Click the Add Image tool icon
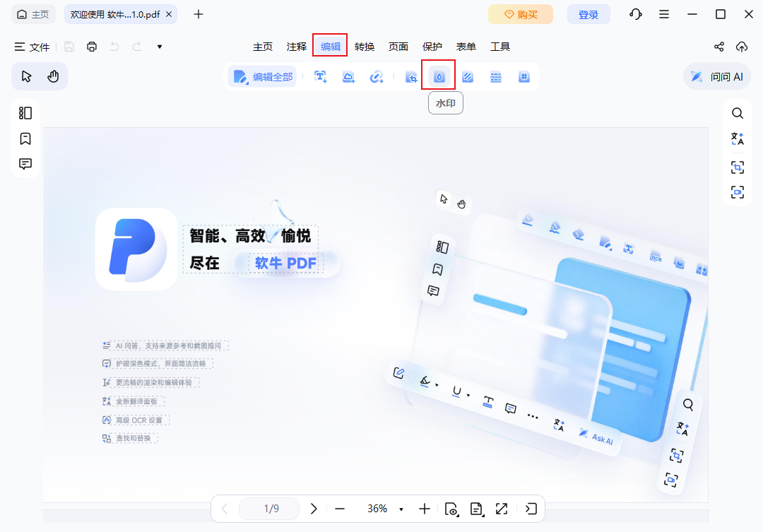This screenshot has height=532, width=763. pyautogui.click(x=348, y=76)
